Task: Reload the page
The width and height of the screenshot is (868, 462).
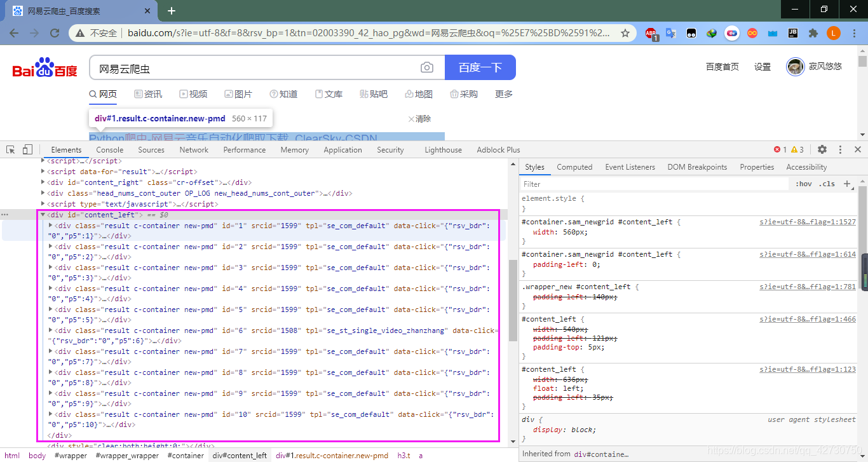Action: tap(55, 33)
